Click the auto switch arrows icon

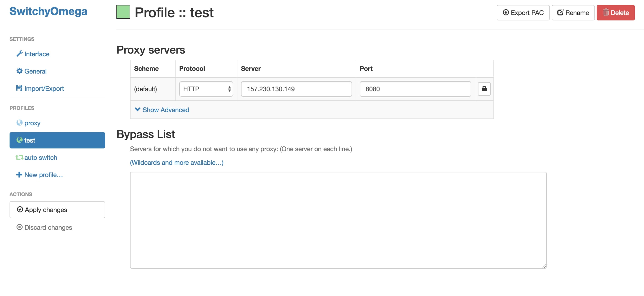20,158
